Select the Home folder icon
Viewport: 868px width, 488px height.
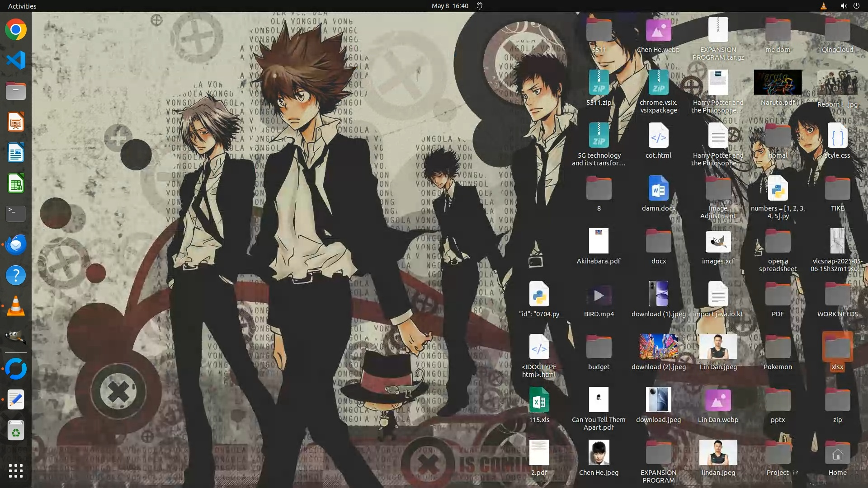837,453
